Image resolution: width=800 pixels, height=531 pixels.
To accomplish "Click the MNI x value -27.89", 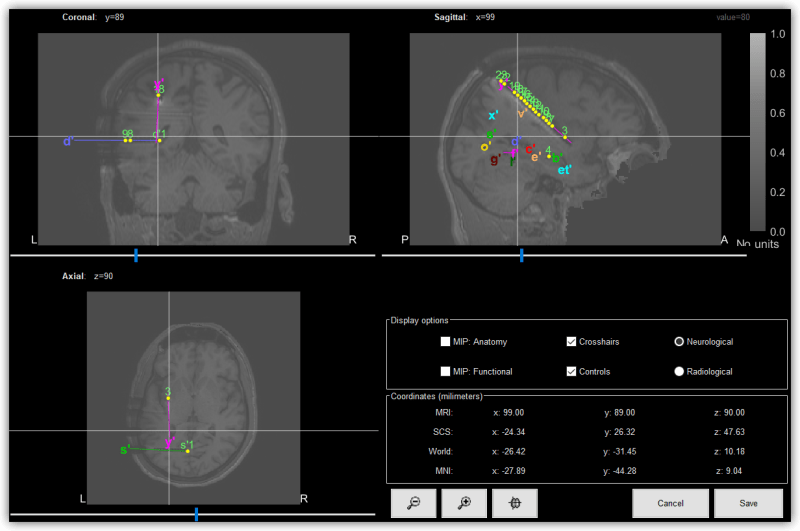I will pos(508,471).
